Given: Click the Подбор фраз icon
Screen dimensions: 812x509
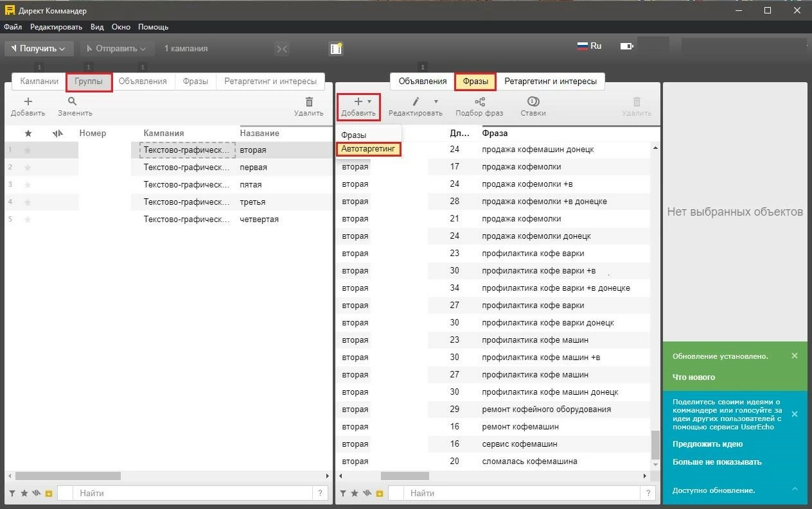Looking at the screenshot, I should [x=479, y=102].
